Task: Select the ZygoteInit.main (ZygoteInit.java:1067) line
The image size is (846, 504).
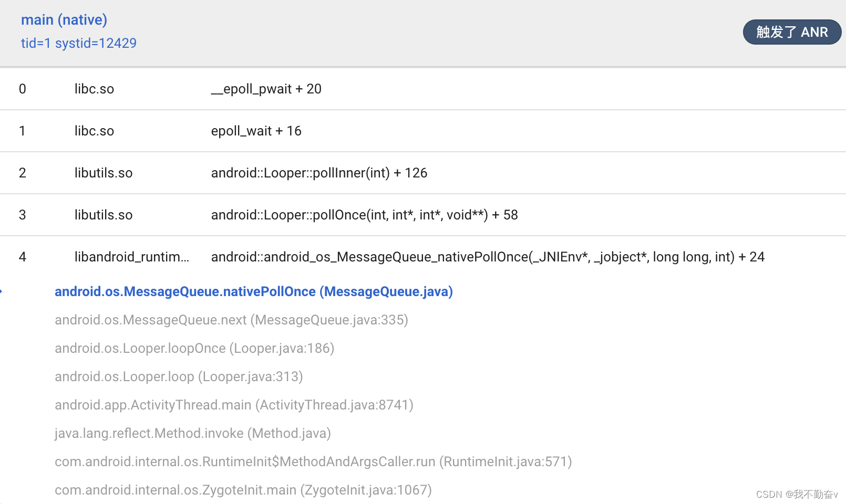Action: 243,490
